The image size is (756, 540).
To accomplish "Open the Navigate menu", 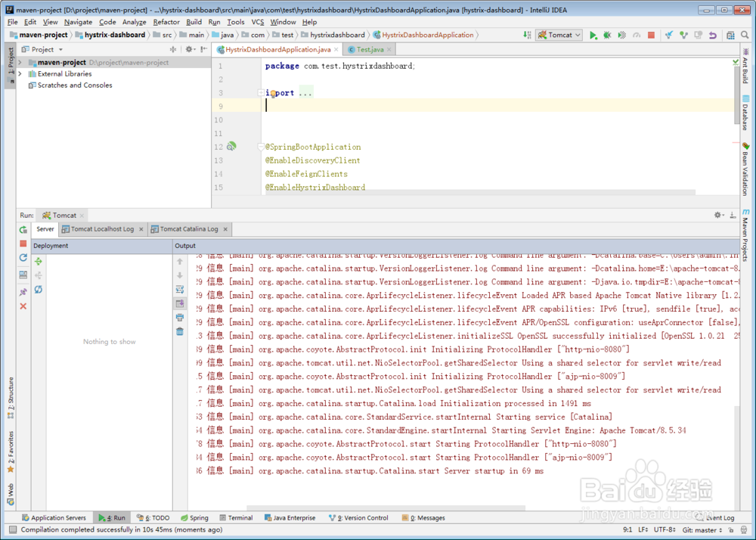I will coord(78,22).
